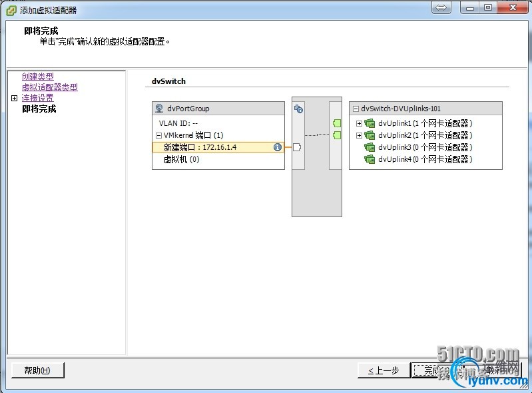Select dvUplink1 (1 个网卡适配器) label
This screenshot has width=532, height=393.
(x=425, y=123)
